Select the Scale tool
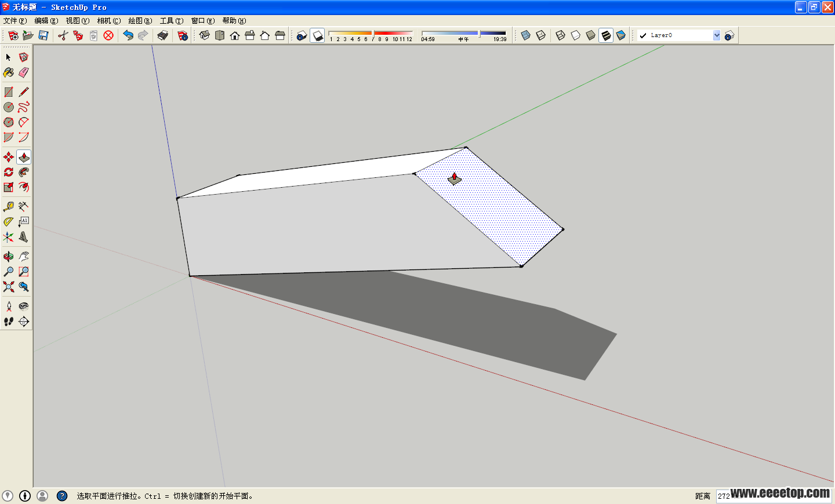This screenshot has width=835, height=504. [x=9, y=187]
